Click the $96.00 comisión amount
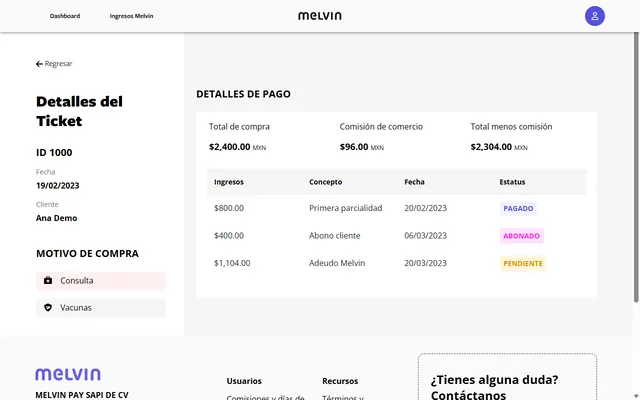This screenshot has height=400, width=640. tap(362, 147)
